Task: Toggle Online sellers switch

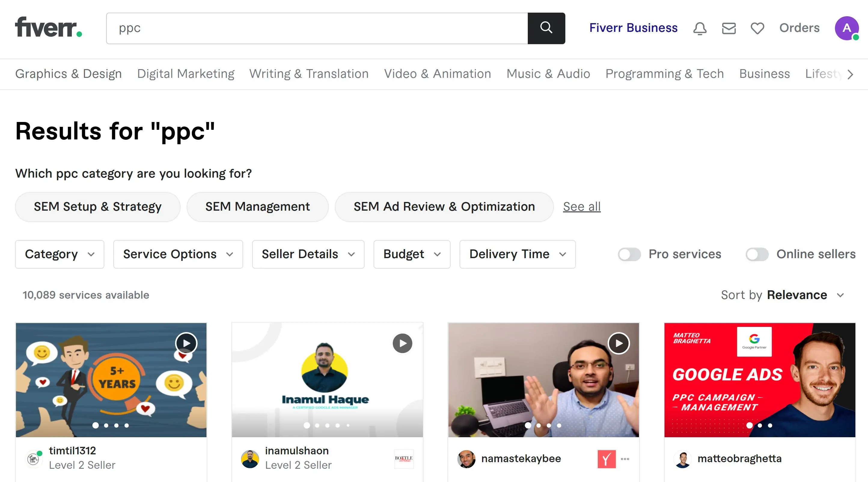Action: tap(757, 254)
